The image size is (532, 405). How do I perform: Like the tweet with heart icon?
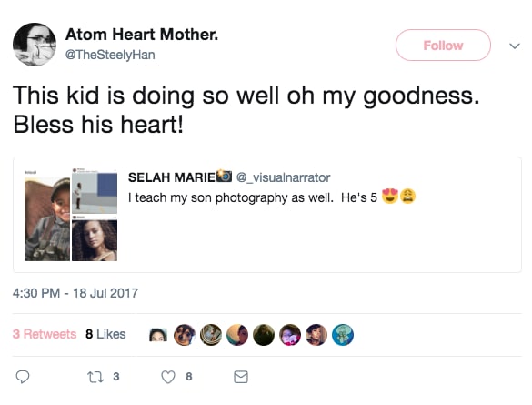click(168, 377)
